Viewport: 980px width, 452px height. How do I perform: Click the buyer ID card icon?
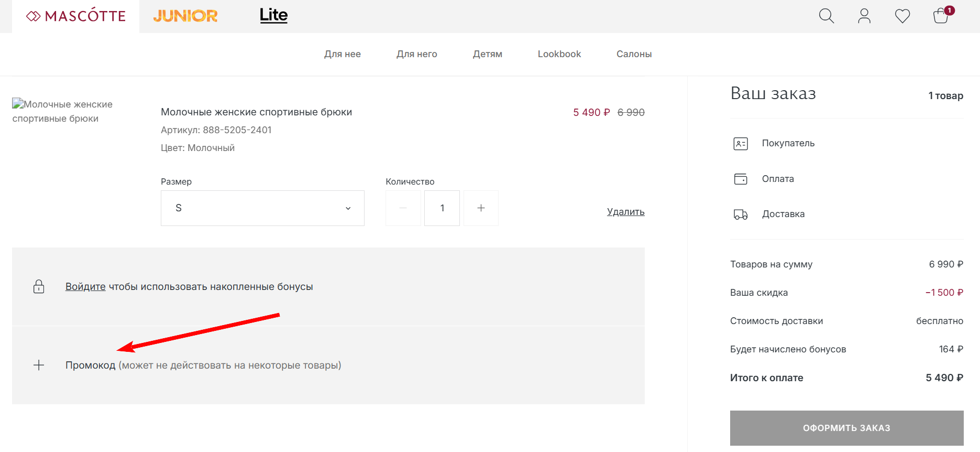point(741,144)
